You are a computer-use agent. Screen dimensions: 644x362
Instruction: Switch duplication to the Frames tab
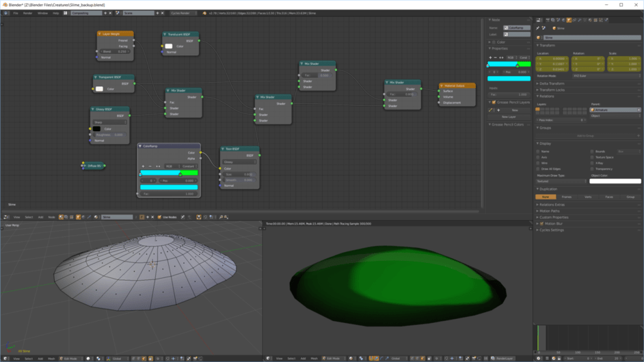tap(567, 197)
